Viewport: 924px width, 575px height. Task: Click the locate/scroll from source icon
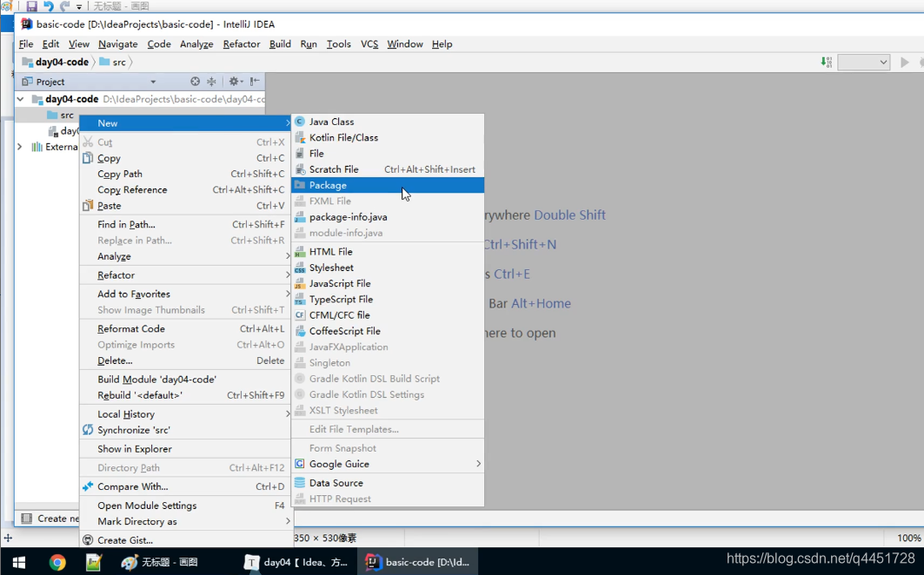point(195,82)
